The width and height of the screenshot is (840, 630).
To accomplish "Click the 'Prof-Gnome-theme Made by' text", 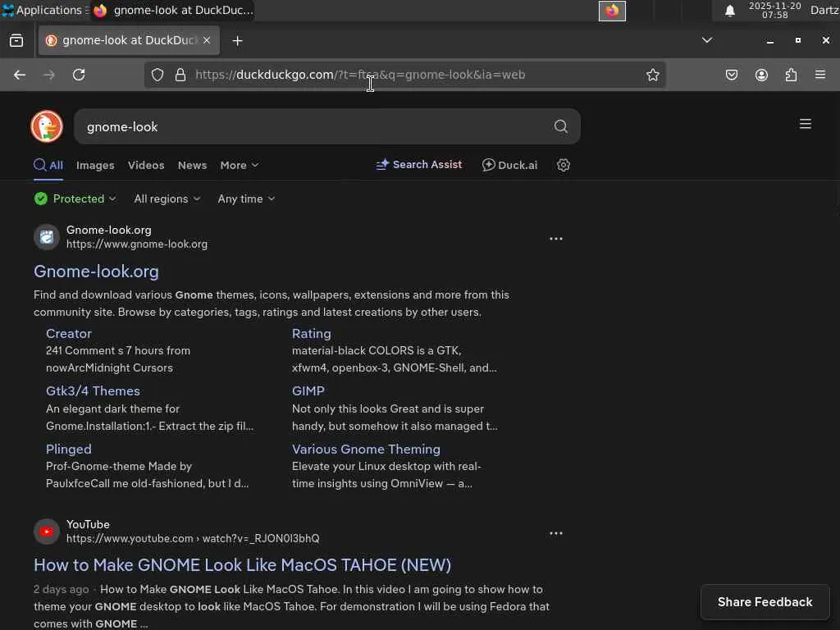I will (119, 466).
